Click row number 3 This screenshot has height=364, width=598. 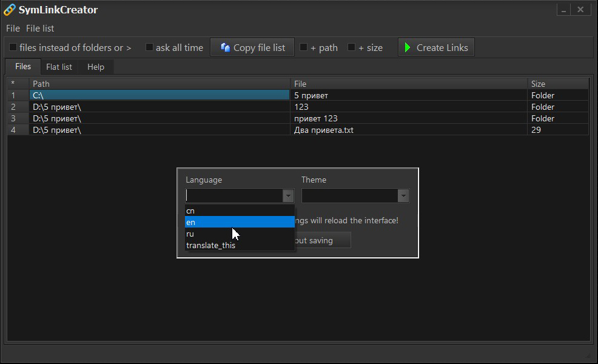(18, 118)
